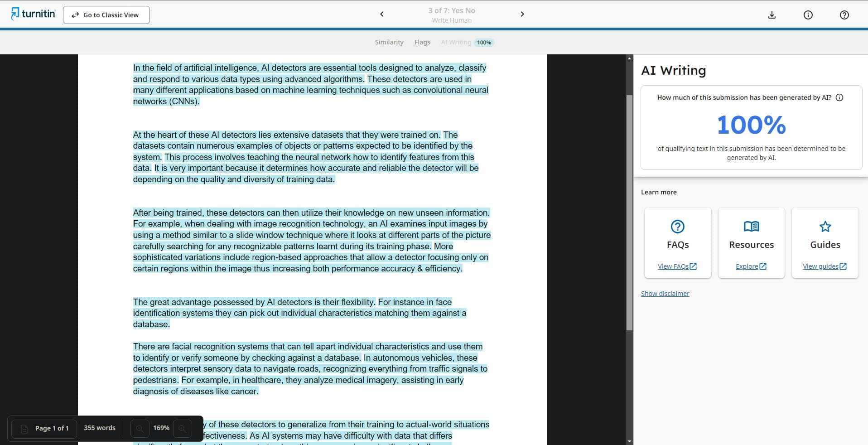This screenshot has height=445, width=868.
Task: Open the View FAQs link
Action: coord(677,266)
